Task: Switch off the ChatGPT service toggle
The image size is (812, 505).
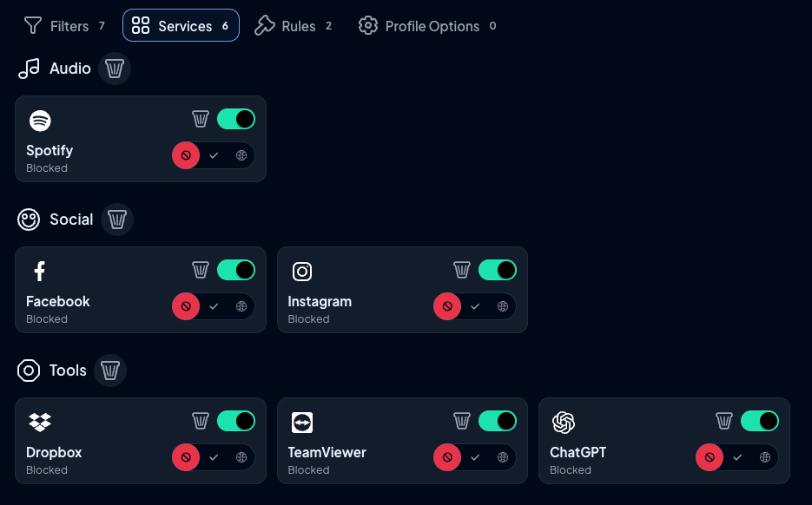Action: [x=760, y=421]
